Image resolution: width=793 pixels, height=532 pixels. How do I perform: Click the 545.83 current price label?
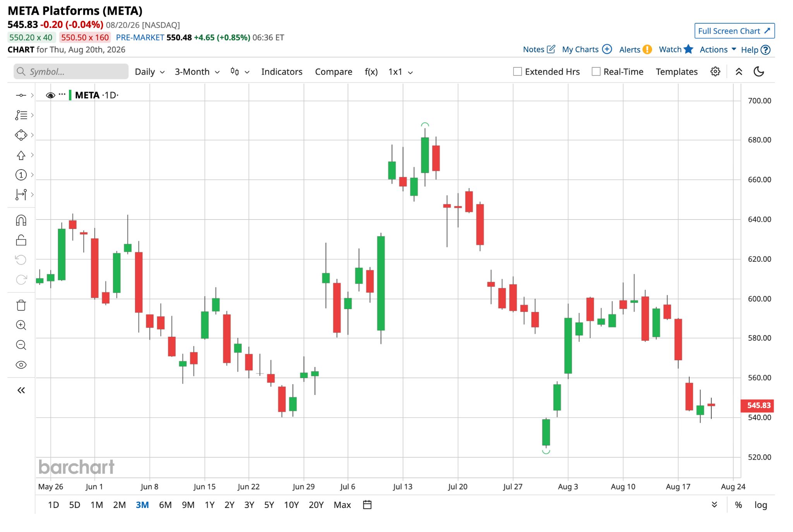tap(757, 405)
